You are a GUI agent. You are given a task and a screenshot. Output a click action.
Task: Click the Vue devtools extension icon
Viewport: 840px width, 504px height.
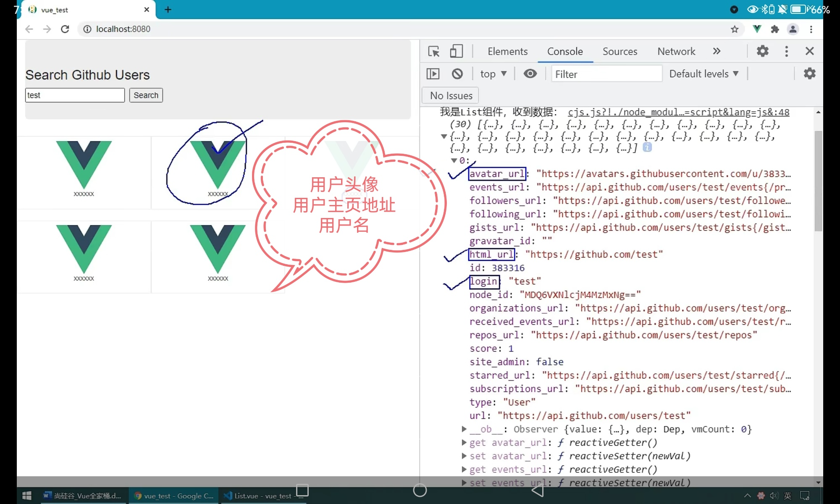point(757,29)
